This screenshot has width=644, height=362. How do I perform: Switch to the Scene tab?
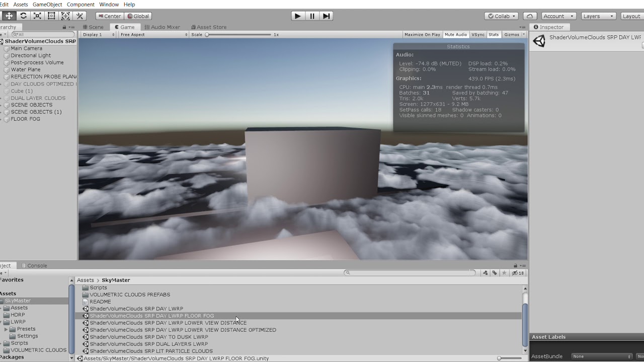point(94,27)
